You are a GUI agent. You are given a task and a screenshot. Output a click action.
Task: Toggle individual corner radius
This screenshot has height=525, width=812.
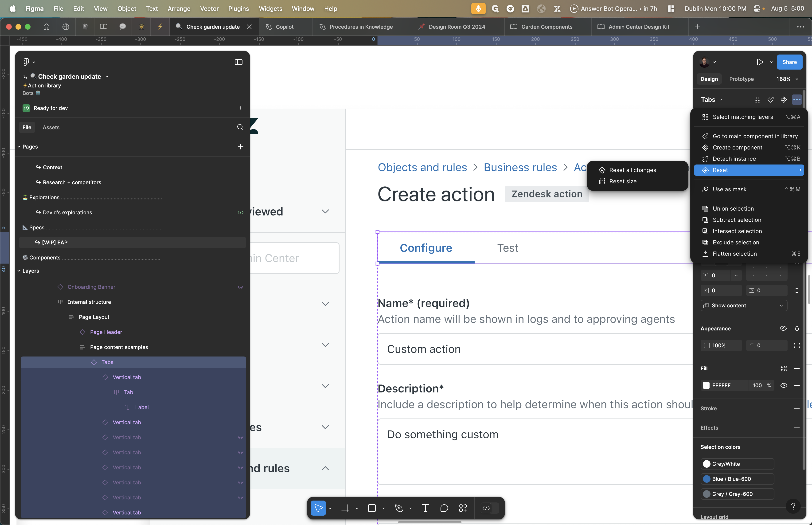[797, 345]
